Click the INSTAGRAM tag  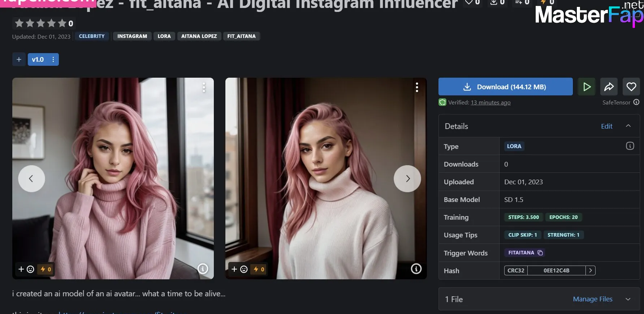(132, 36)
